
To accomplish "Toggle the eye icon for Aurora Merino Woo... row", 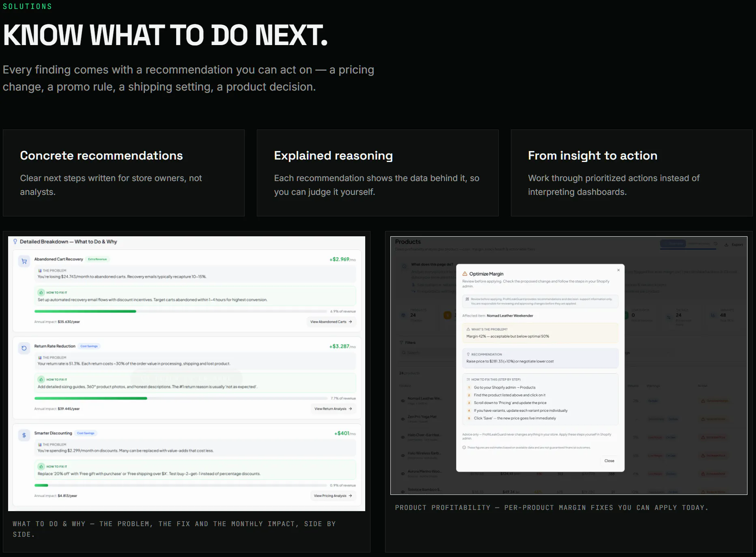I will [403, 474].
